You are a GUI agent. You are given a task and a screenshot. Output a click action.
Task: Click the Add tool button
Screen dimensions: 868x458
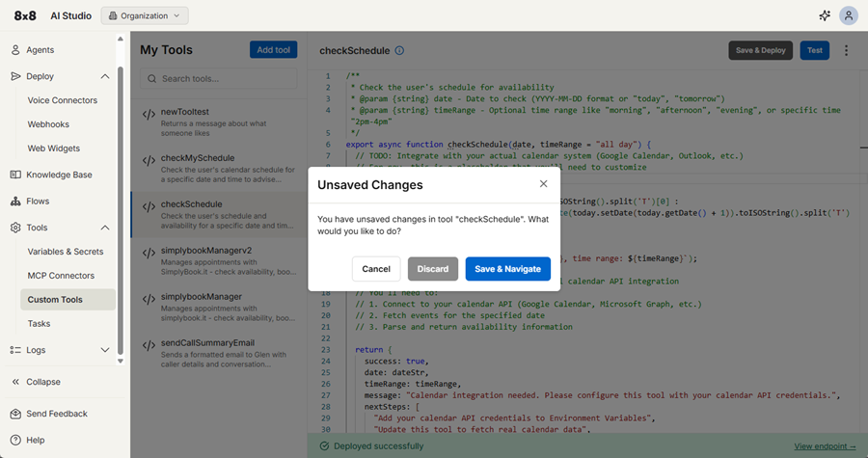[274, 50]
